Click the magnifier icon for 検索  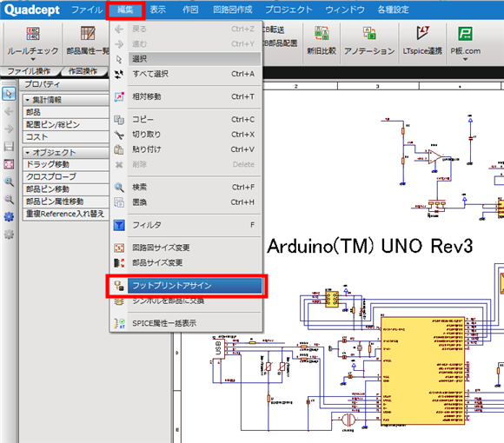pos(119,188)
